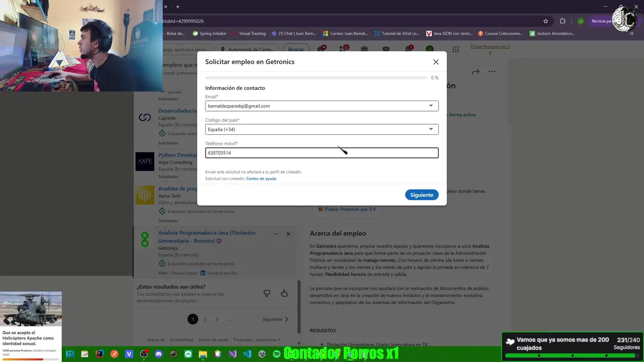This screenshot has width=644, height=362.
Task: Click the location field Autonomía de Canta...
Action: 248,49
